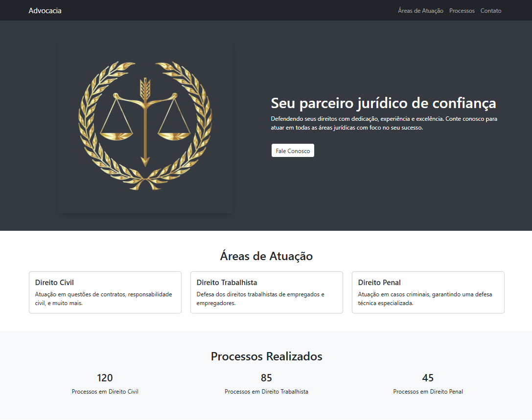Click the Áreas de Atuação section heading

point(266,256)
